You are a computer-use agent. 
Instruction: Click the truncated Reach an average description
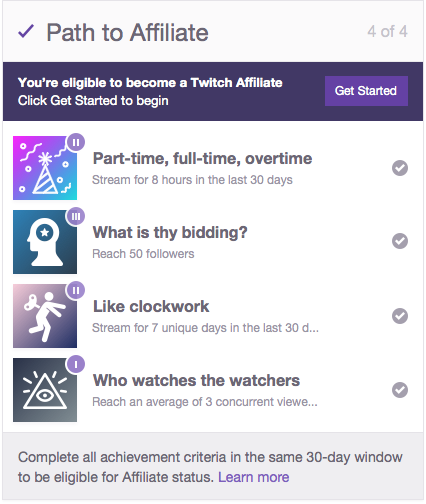pos(205,402)
